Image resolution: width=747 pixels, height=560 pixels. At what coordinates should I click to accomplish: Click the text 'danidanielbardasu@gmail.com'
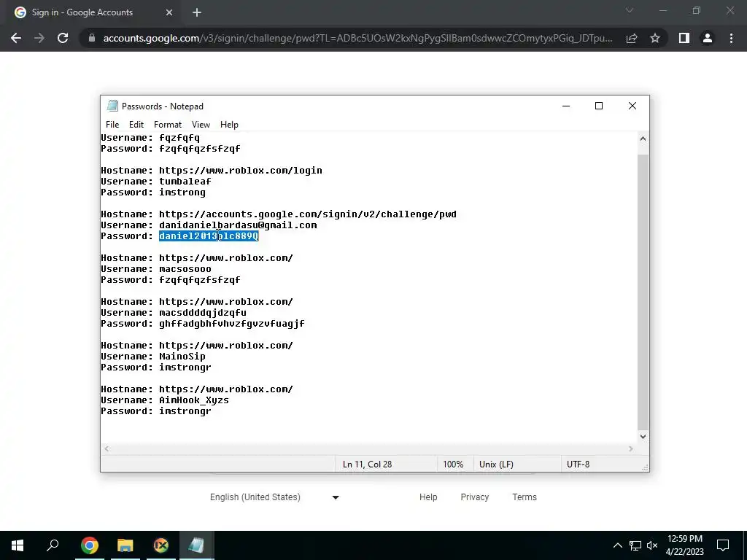pyautogui.click(x=238, y=225)
